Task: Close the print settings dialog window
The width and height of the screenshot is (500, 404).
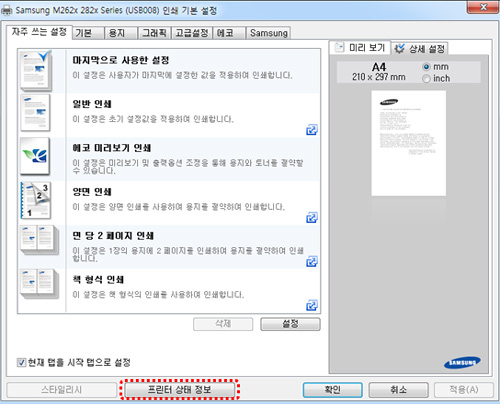Action: point(483,7)
